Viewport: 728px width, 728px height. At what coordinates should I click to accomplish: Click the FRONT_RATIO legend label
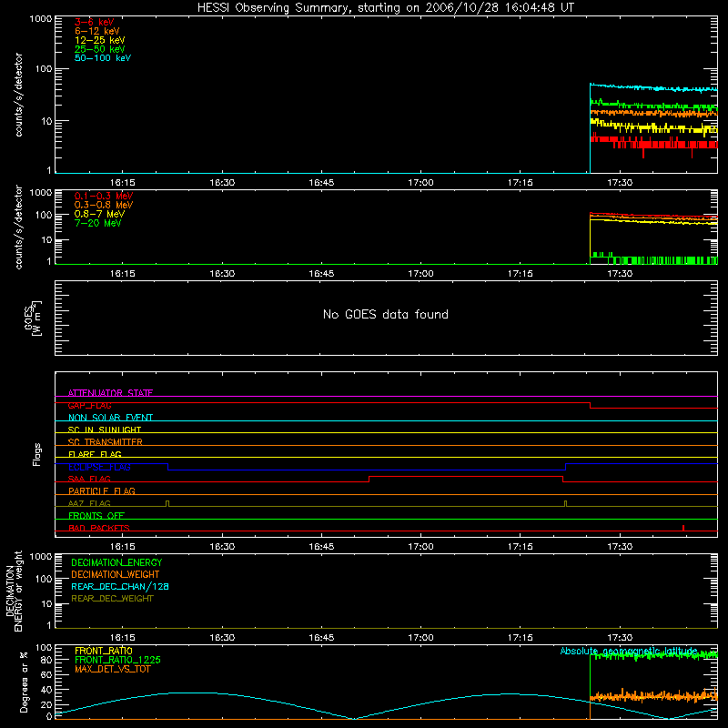[x=104, y=651]
